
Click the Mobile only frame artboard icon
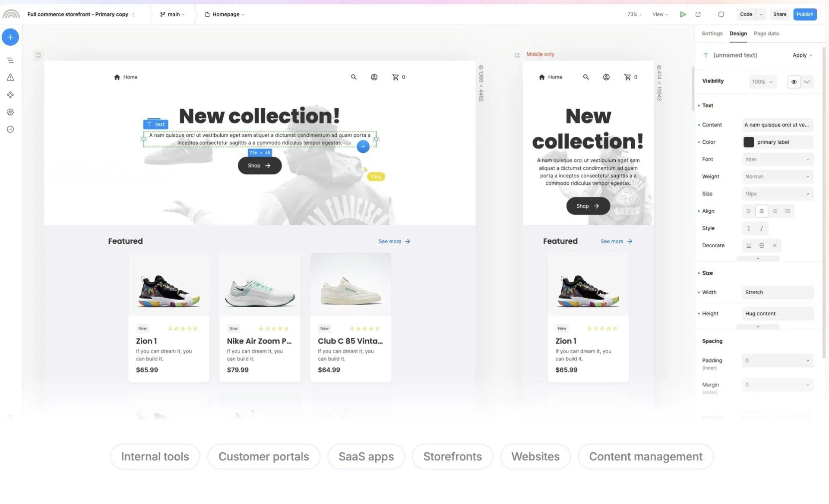pos(517,55)
